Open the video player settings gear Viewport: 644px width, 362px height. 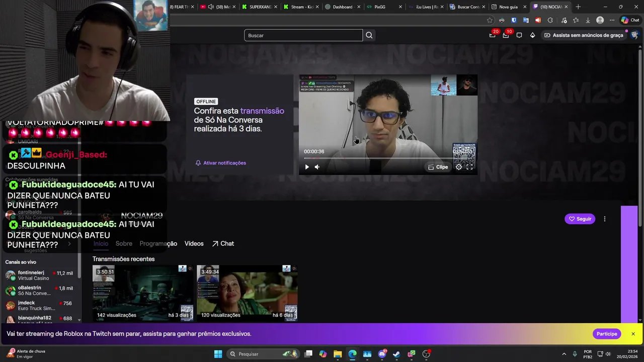click(x=459, y=167)
